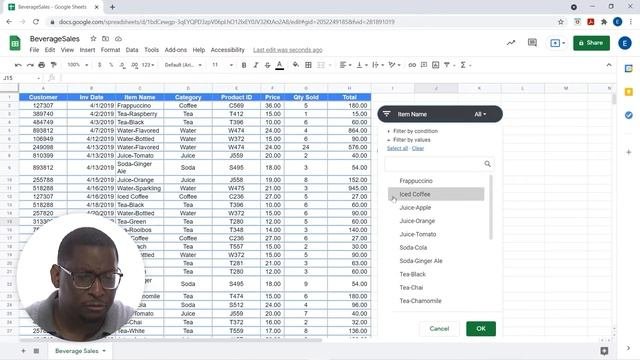Click the Print icon
Screen dimensions: 640x360
(x=42, y=65)
